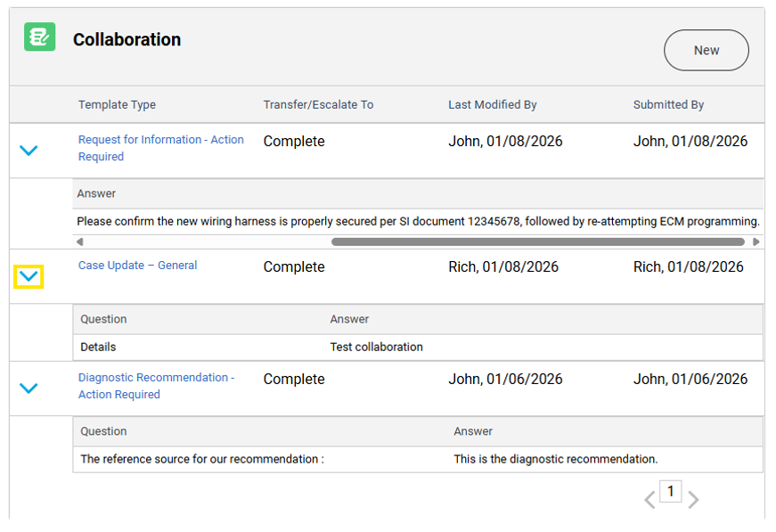This screenshot has height=532, width=776.
Task: Collapse the Diagnostic Recommendation row chevron
Action: click(x=29, y=389)
